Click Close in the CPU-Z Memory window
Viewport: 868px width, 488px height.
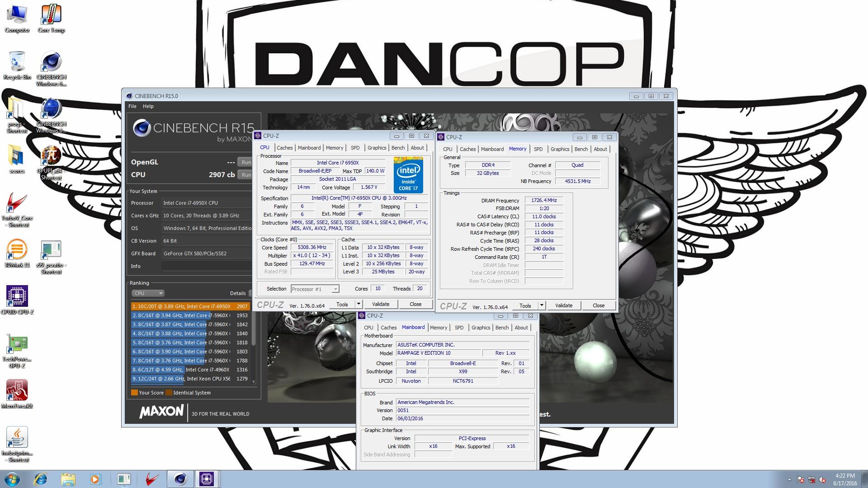[x=599, y=306]
